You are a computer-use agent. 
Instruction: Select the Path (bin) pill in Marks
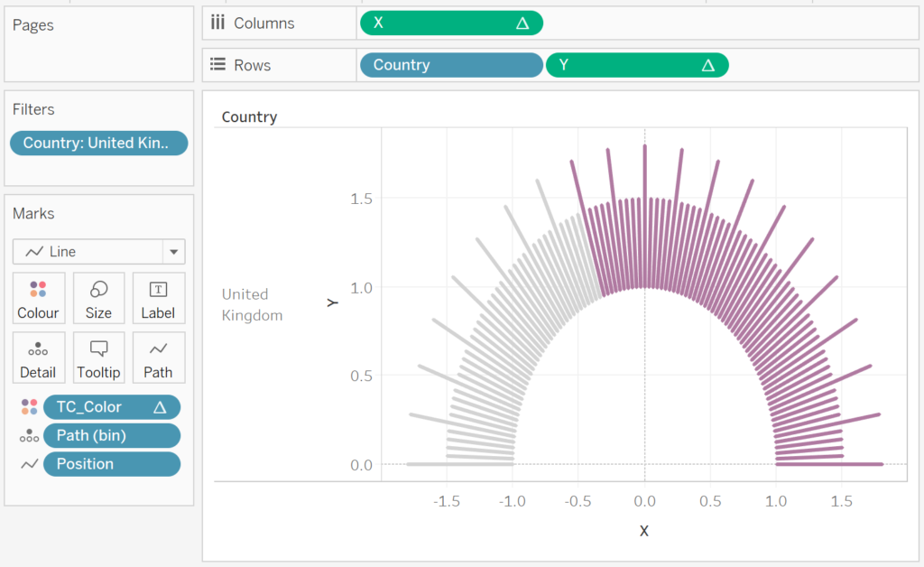click(x=112, y=435)
